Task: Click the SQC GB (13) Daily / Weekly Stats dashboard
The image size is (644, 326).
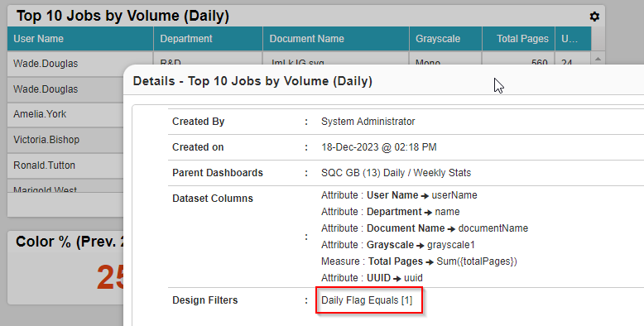Action: pos(396,173)
